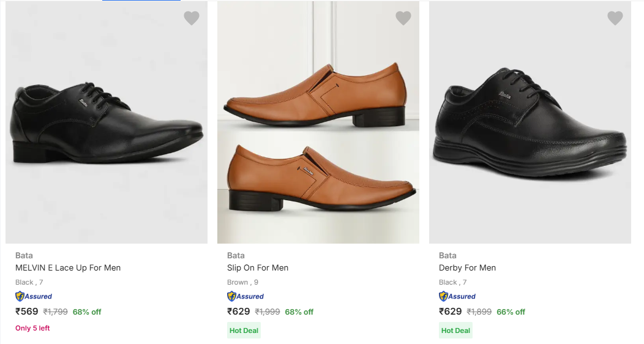This screenshot has height=344, width=644.
Task: Click 66% off label on Derby shoe
Action: pos(511,312)
